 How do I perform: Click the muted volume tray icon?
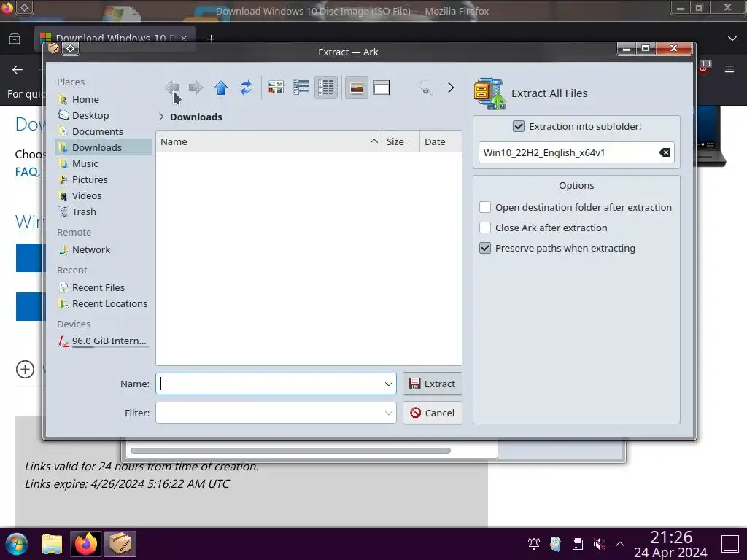(599, 543)
